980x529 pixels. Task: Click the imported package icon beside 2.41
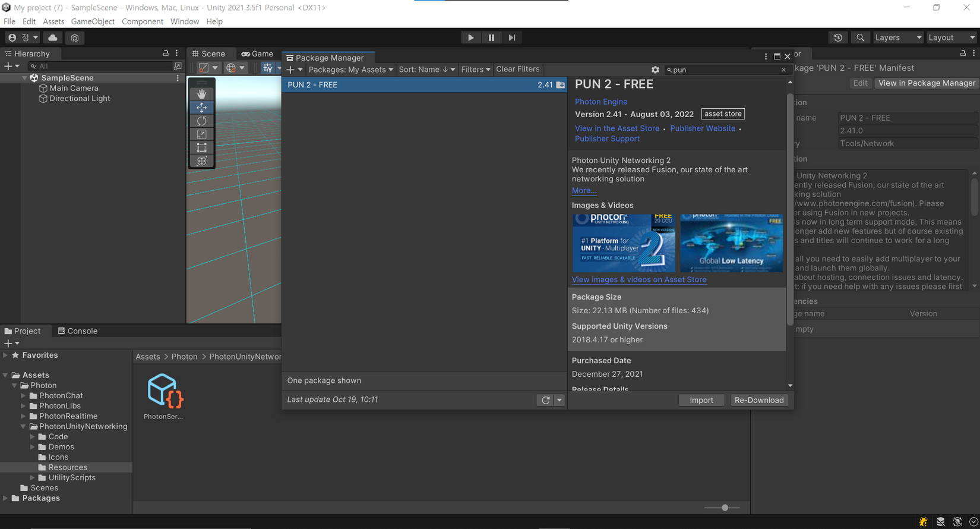[x=560, y=85]
